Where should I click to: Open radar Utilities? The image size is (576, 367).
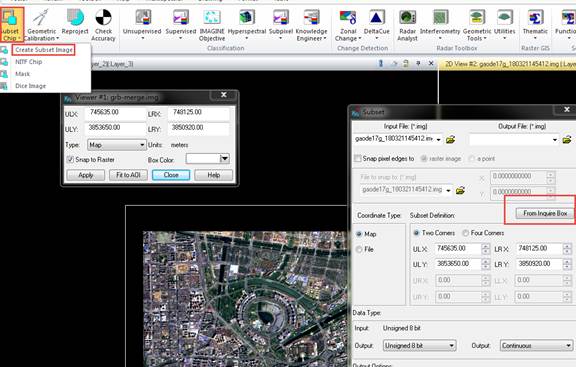pos(505,24)
